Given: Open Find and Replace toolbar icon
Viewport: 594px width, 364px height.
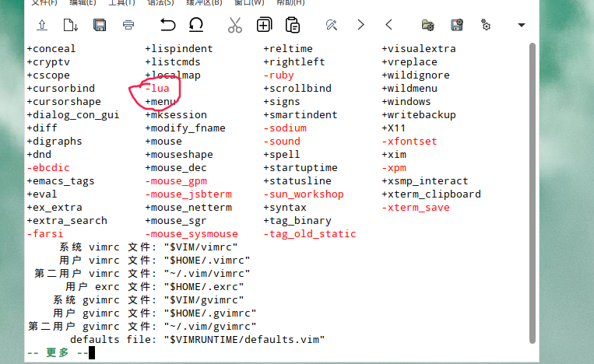Looking at the screenshot, I should [x=332, y=25].
